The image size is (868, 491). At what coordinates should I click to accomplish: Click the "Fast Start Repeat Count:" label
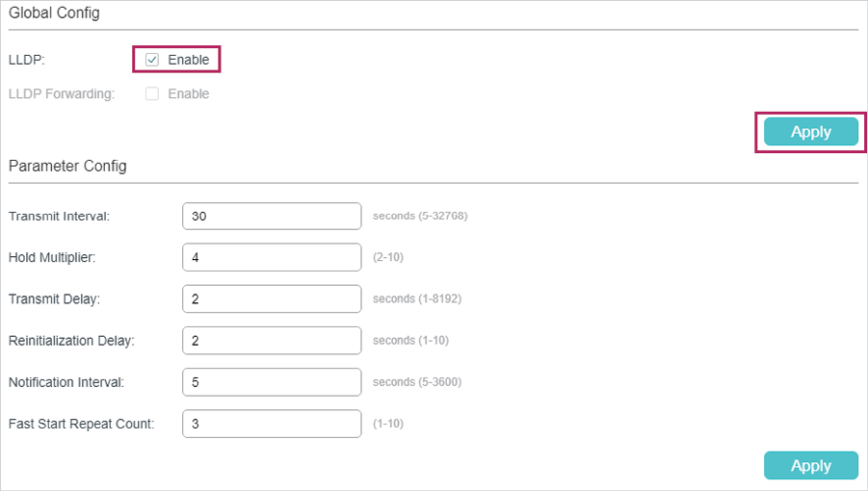[81, 423]
